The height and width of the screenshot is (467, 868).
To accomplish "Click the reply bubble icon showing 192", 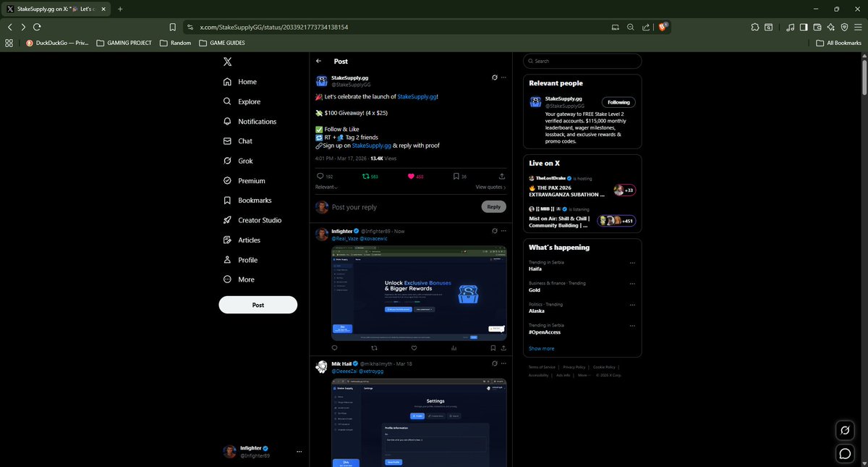I will [x=319, y=176].
